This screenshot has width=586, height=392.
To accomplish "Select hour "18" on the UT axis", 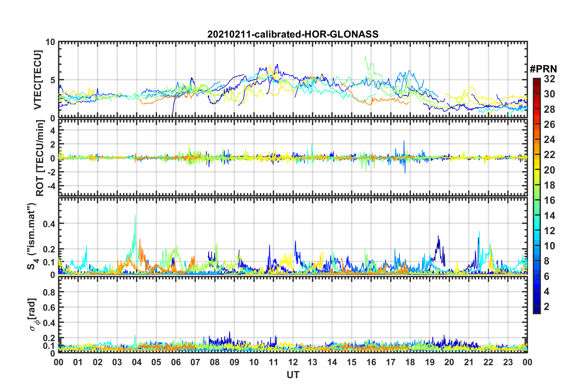I will click(x=410, y=362).
